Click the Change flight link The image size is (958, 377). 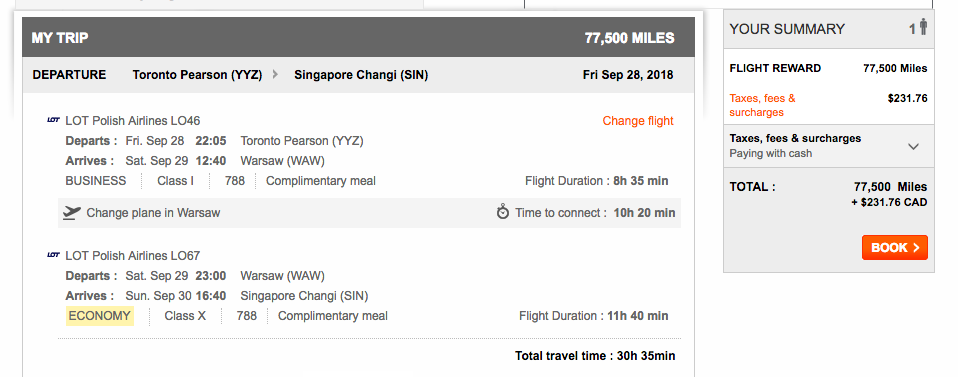[638, 121]
